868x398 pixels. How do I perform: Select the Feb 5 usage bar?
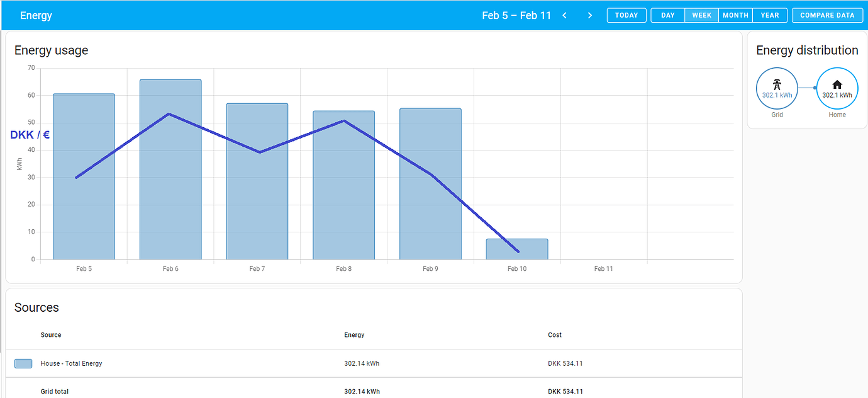84,176
